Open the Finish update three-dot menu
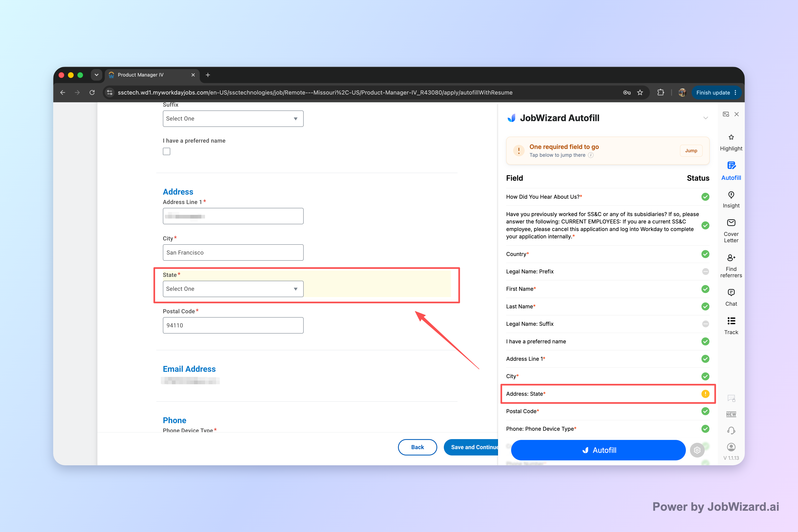 [735, 93]
